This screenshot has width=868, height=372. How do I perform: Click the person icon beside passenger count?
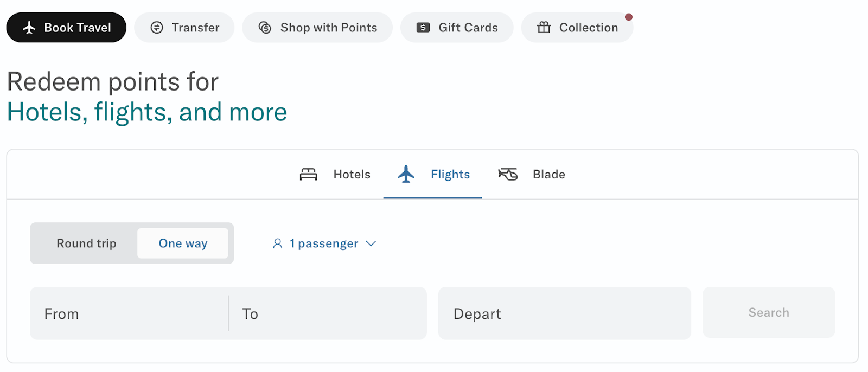pyautogui.click(x=277, y=243)
